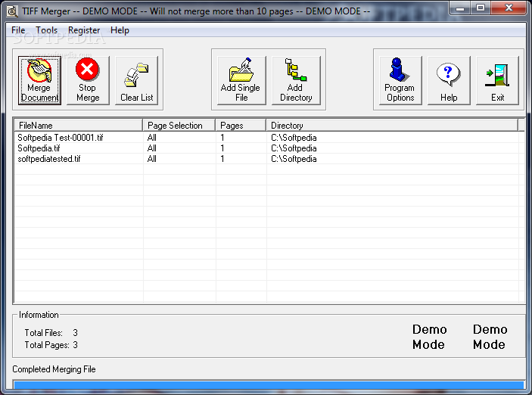Maximize the TIFF Merger window
This screenshot has width=532, height=395.
481,8
